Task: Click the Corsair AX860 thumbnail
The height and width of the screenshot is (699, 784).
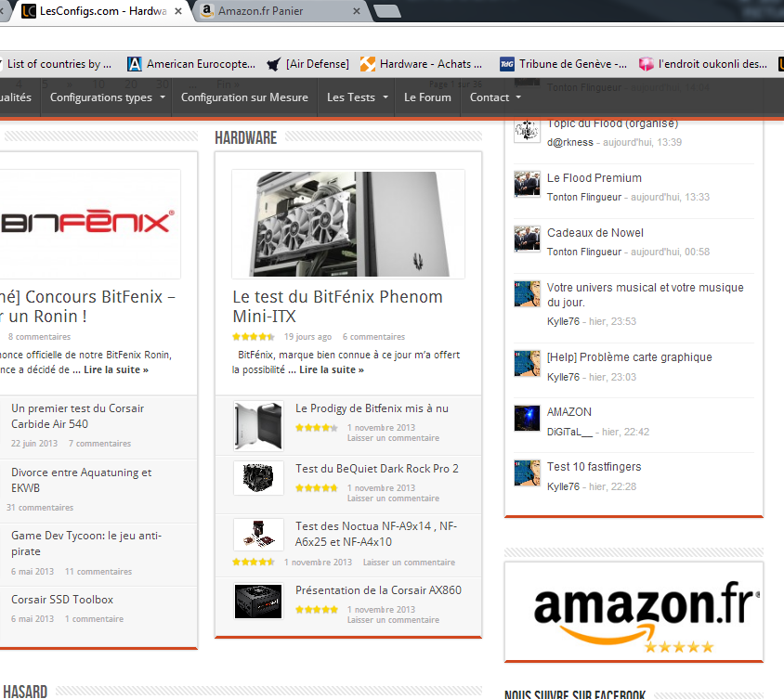Action: (x=258, y=602)
